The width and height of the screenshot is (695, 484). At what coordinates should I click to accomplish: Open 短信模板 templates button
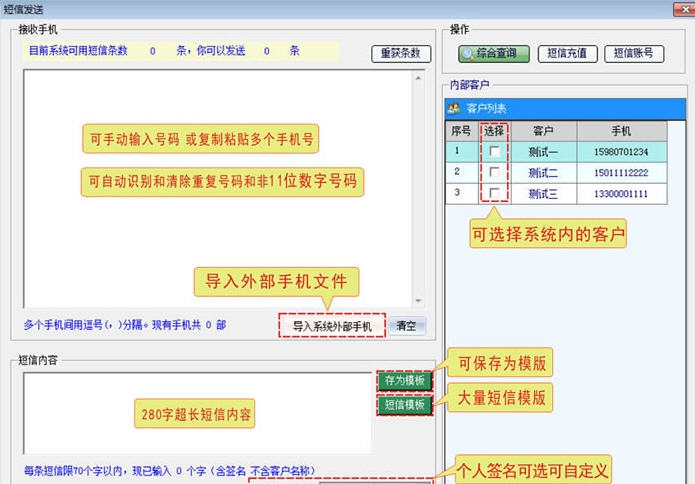405,405
